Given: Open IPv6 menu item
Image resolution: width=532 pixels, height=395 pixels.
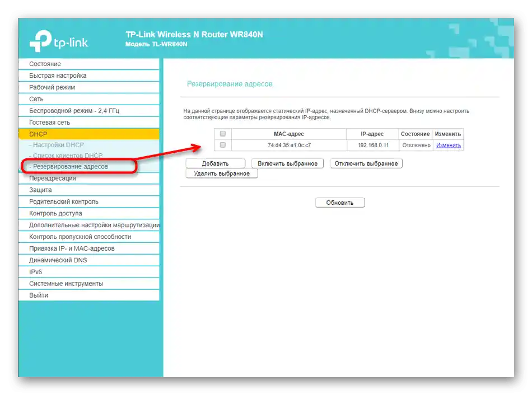Looking at the screenshot, I should tap(89, 271).
